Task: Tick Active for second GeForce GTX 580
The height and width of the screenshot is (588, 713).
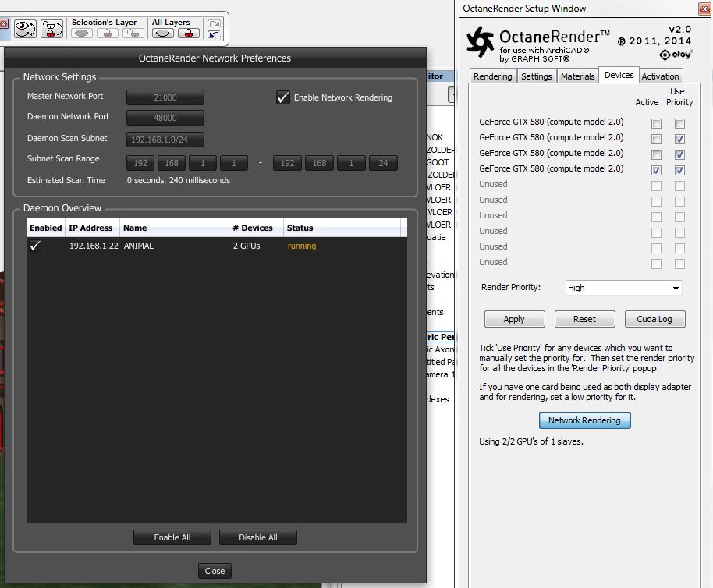Action: [x=656, y=139]
